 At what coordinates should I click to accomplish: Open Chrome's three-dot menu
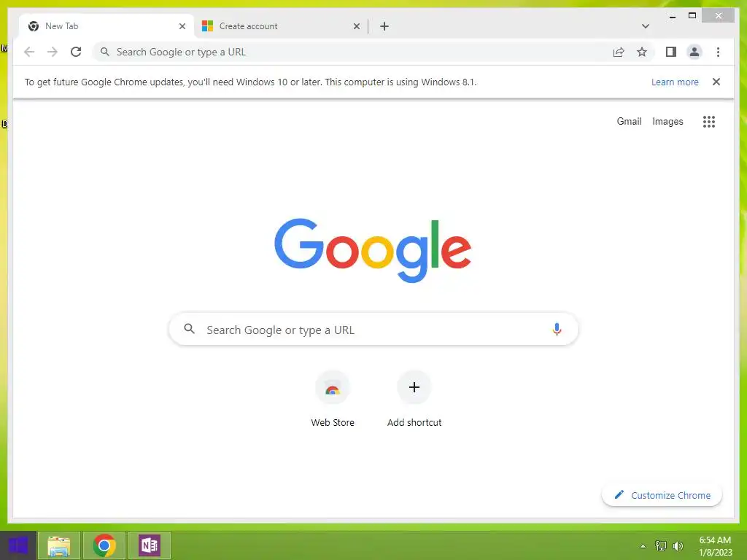718,52
